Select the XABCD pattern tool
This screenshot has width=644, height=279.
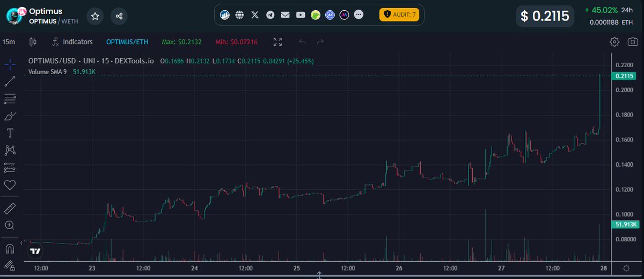tap(9, 150)
